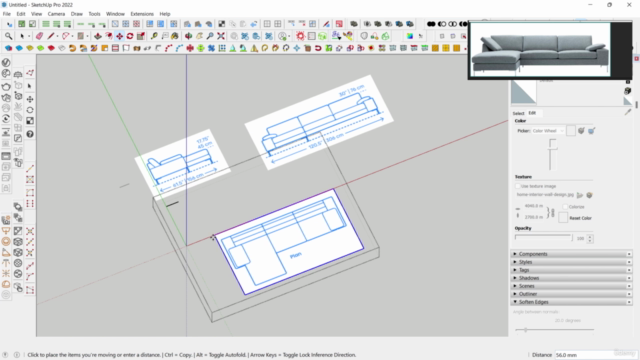Expand the Tags panel
This screenshot has width=640, height=360.
pos(571,270)
